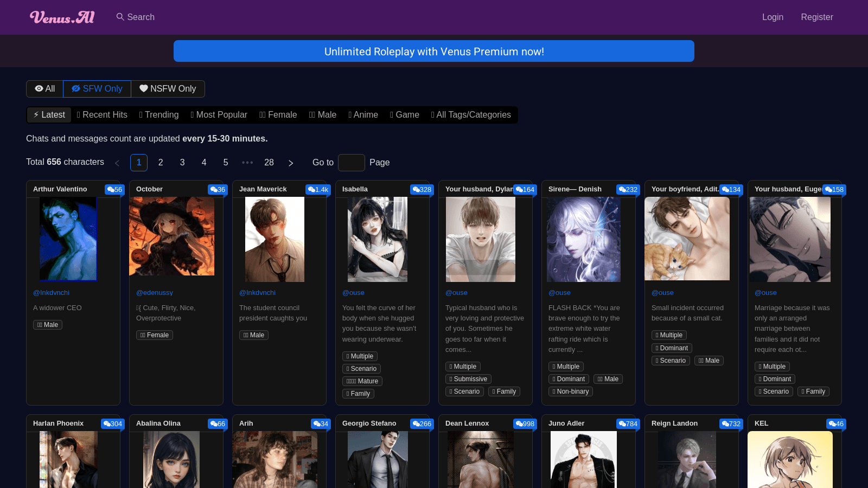Click the Male tag on Arthur Valentino
The height and width of the screenshot is (488, 868).
pyautogui.click(x=48, y=325)
